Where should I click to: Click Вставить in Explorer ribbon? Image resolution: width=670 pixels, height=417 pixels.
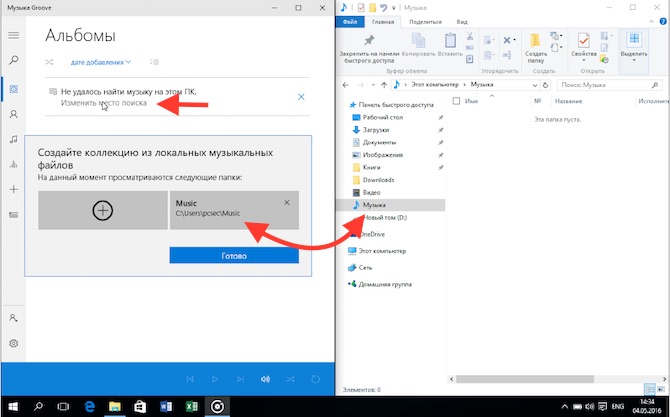(x=450, y=45)
